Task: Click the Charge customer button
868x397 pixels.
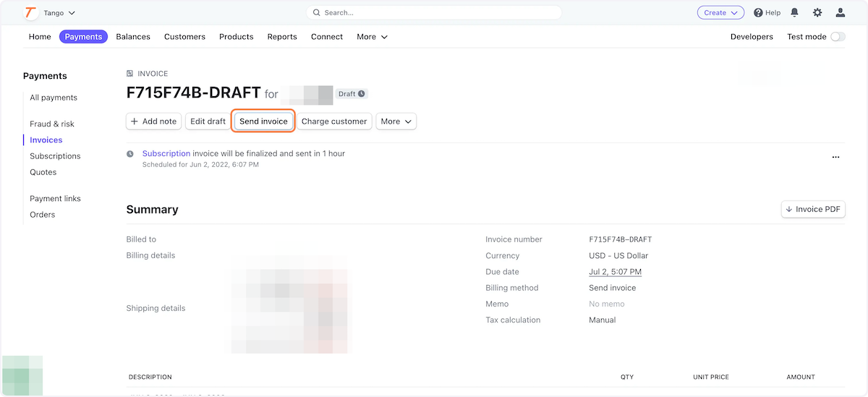Action: click(x=334, y=121)
